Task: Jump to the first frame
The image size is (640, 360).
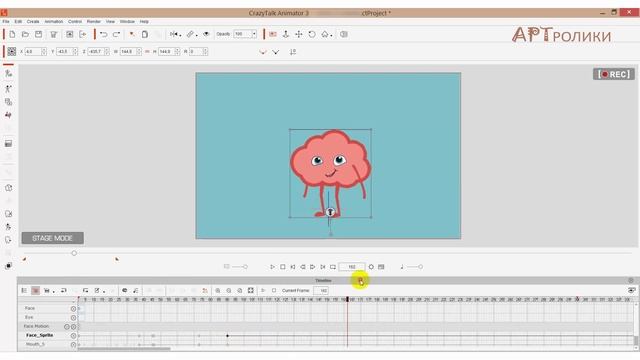Action: coord(293,267)
